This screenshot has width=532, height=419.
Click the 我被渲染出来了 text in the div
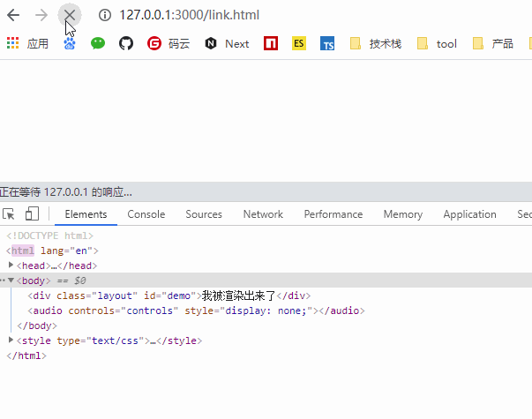pos(238,296)
